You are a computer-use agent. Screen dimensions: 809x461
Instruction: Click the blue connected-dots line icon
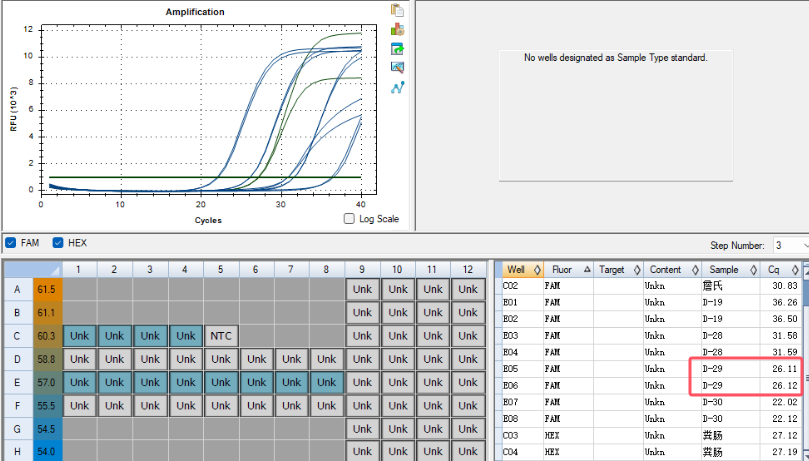[397, 87]
